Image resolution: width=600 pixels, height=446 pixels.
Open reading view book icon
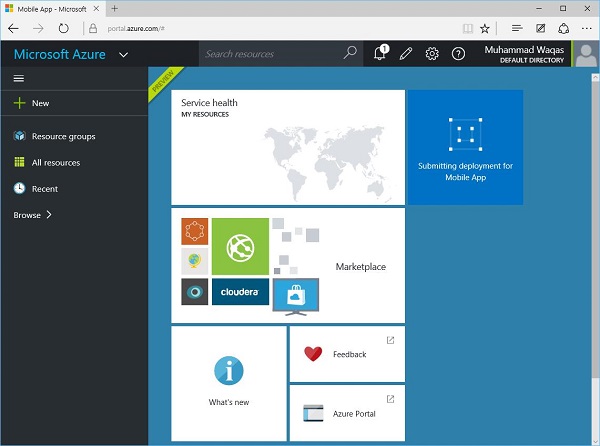468,28
